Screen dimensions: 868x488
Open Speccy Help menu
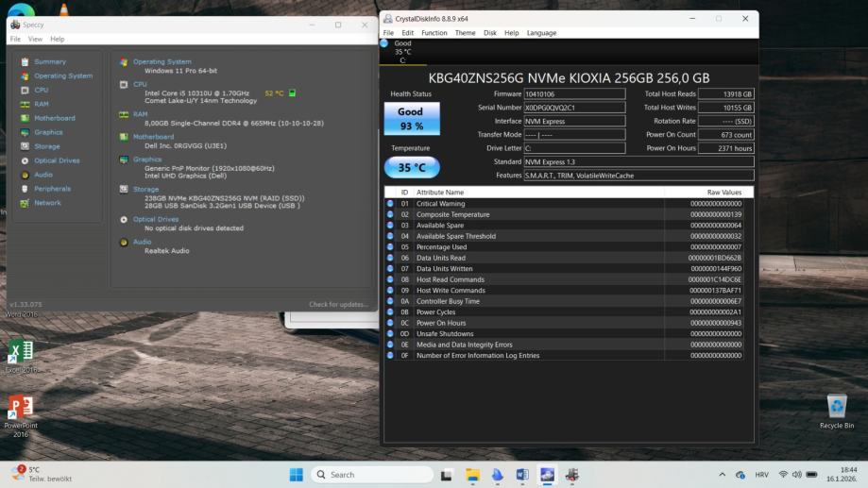pos(57,40)
